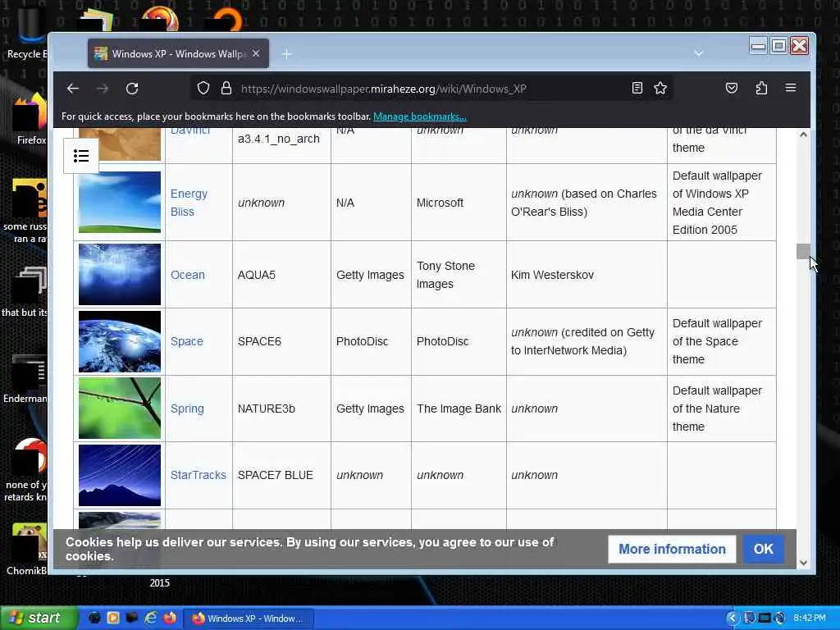Open the Enderman desktop icon
The width and height of the screenshot is (840, 630).
(x=25, y=378)
